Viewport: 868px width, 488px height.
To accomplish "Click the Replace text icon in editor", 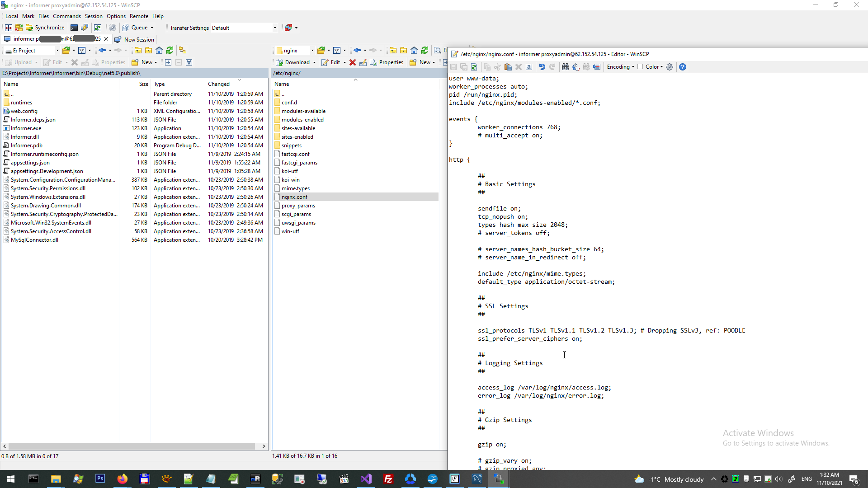I will pos(576,67).
